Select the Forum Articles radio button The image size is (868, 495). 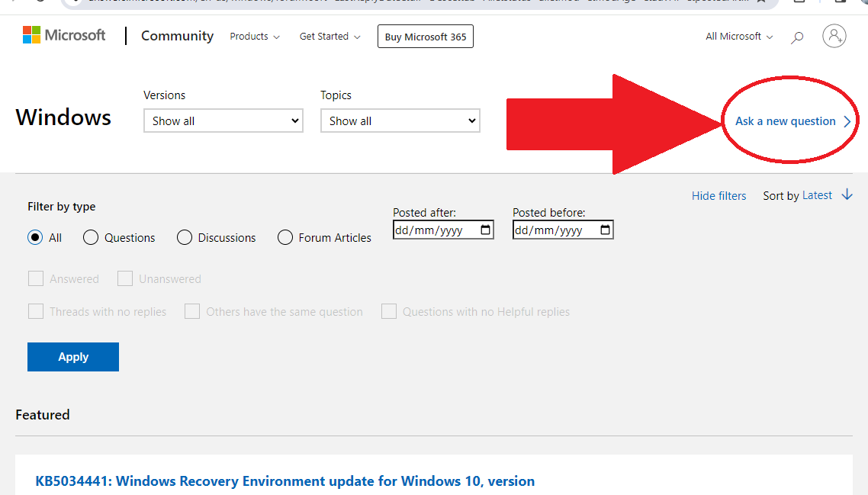pos(285,237)
